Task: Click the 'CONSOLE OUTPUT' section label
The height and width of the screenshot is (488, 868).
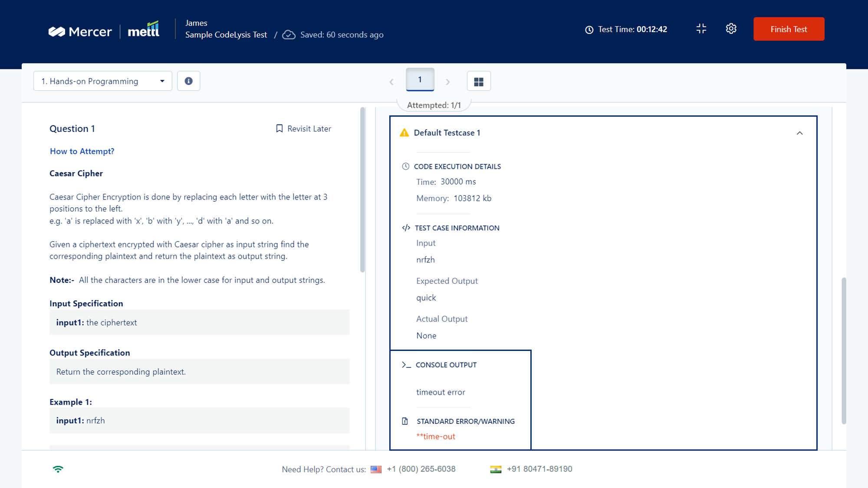Action: [x=446, y=365]
